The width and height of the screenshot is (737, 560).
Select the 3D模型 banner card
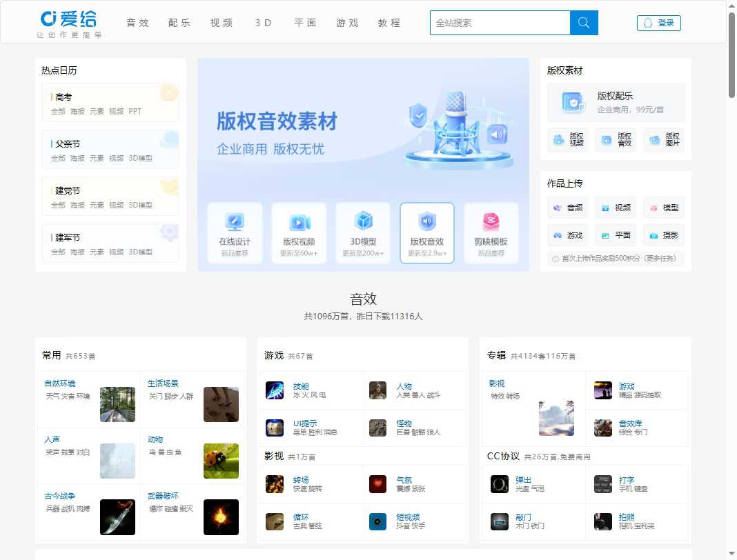363,232
